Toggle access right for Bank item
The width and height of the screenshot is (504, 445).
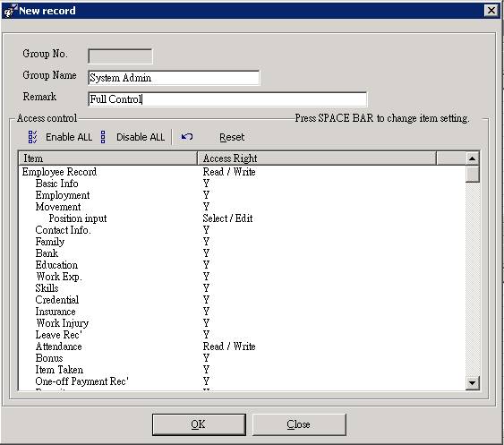pyautogui.click(x=206, y=253)
